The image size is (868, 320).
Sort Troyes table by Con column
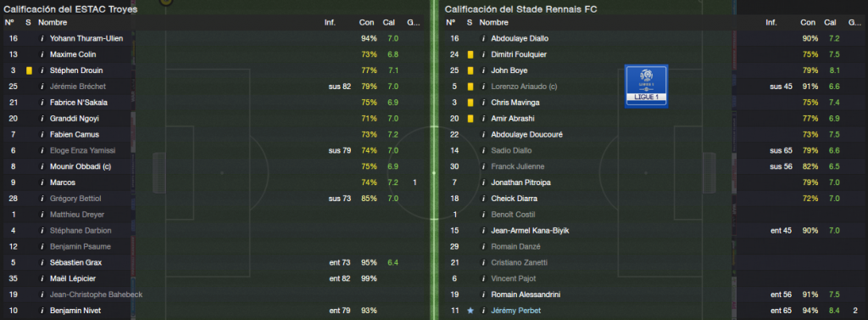click(x=366, y=23)
